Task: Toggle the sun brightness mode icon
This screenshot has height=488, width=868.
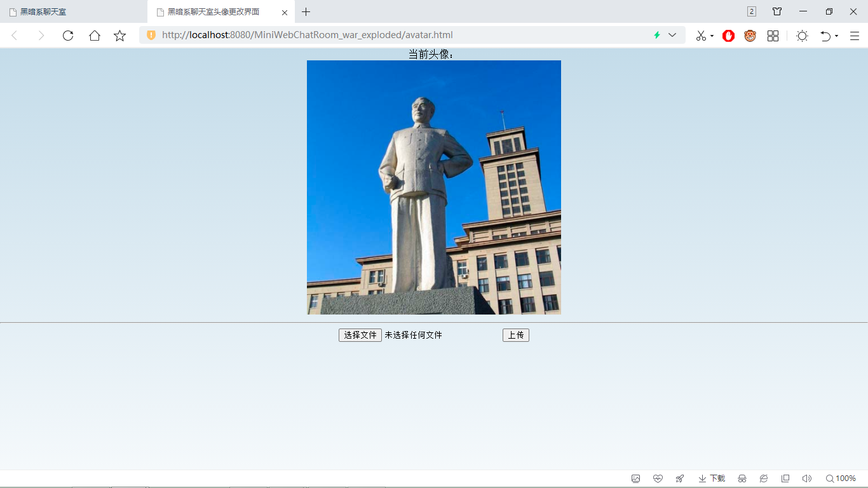Action: (802, 36)
